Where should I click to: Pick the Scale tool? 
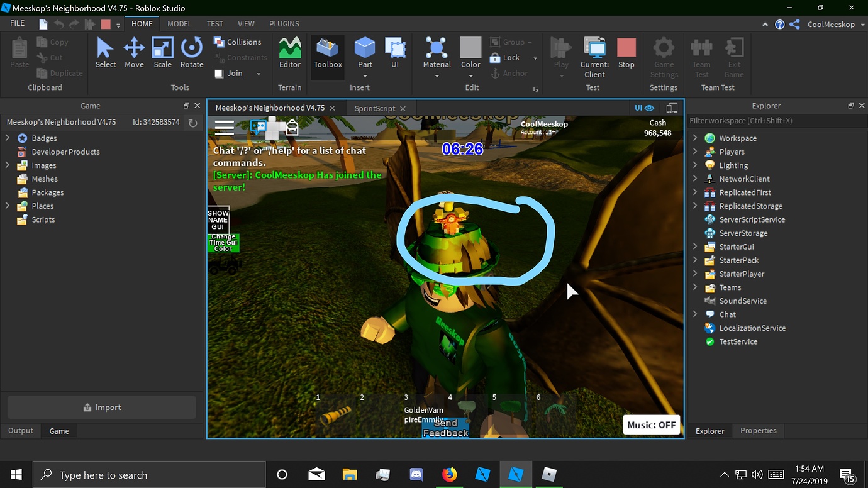(x=162, y=53)
